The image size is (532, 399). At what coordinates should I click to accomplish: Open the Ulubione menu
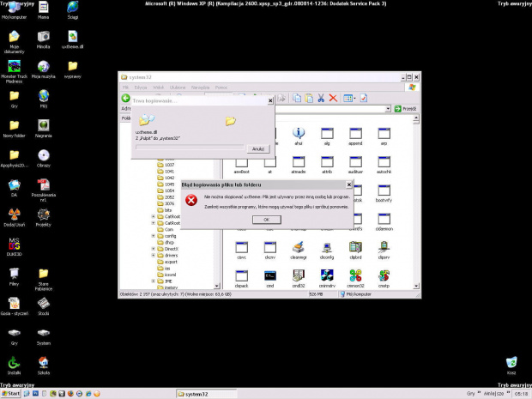coord(178,88)
